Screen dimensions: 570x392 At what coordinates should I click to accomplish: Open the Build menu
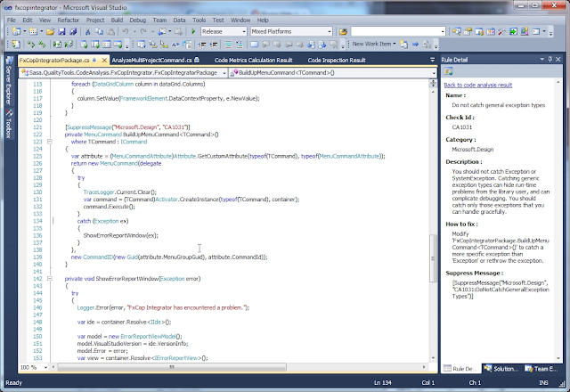117,20
